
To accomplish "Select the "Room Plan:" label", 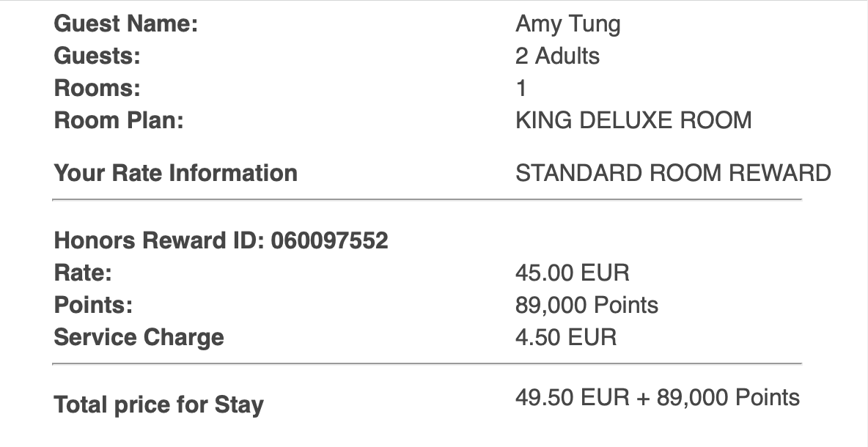I will 119,120.
